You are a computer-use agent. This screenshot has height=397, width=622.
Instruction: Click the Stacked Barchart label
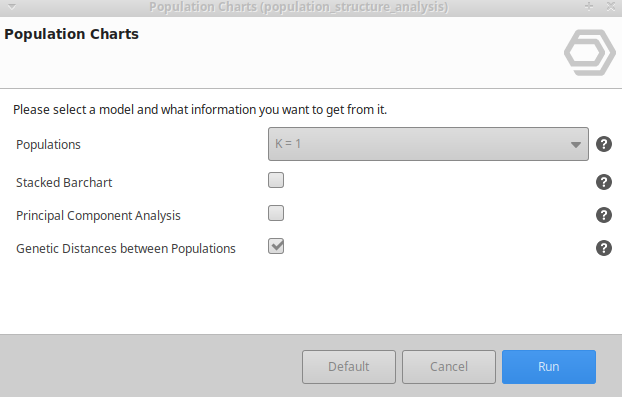tap(64, 182)
